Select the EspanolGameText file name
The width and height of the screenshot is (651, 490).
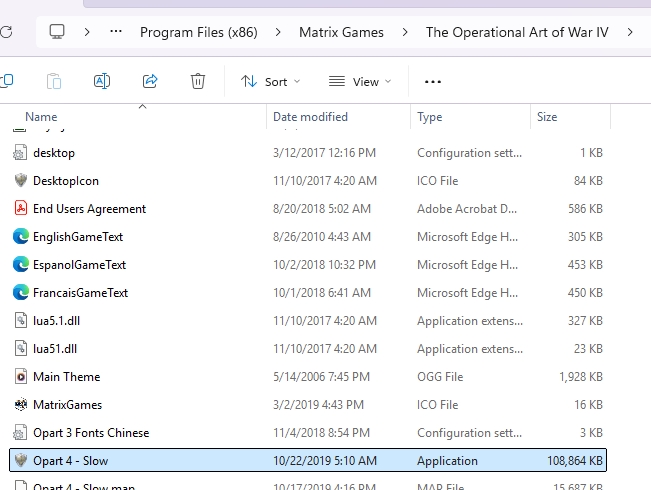coord(79,265)
